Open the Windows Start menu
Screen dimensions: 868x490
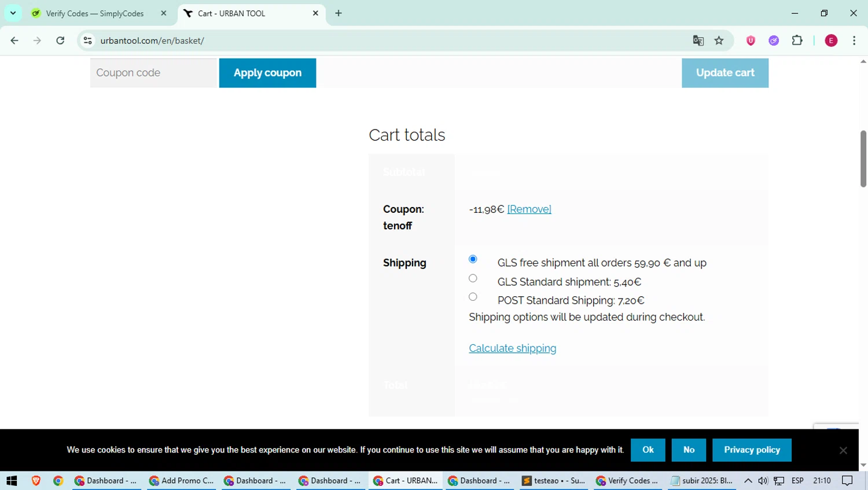point(12,481)
